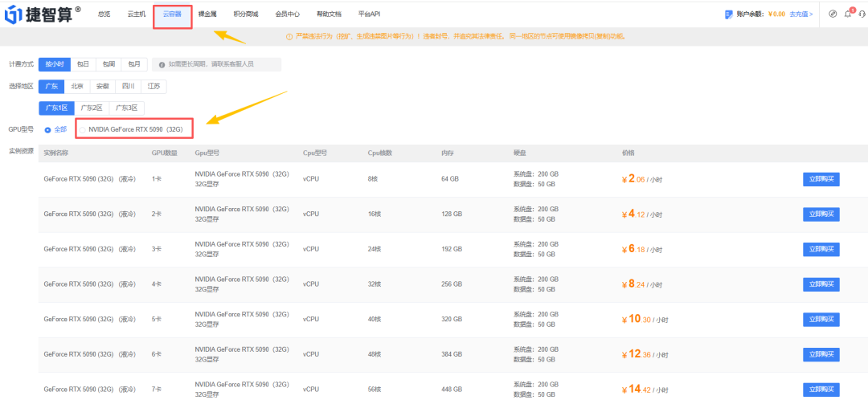Open the 平台API menu
This screenshot has height=404, width=868.
(369, 14)
